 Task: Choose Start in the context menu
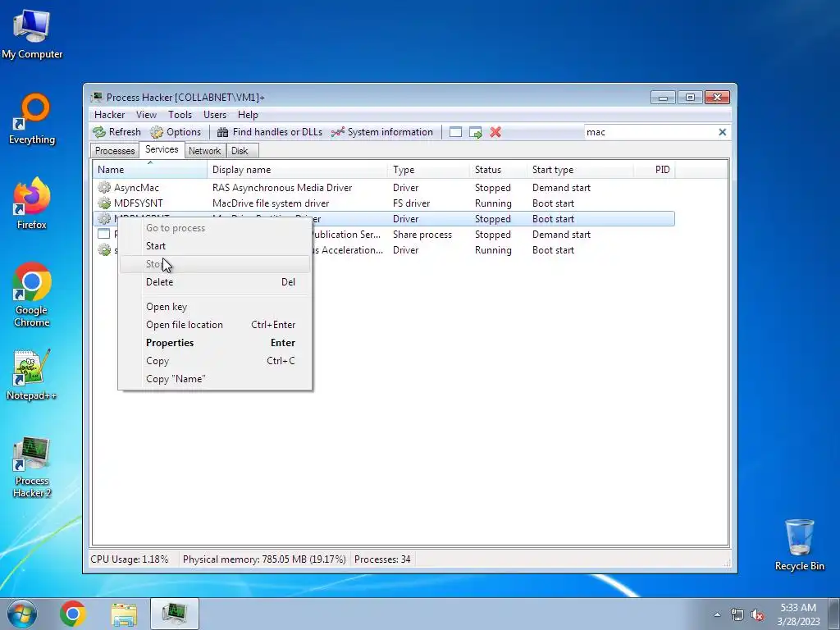(214, 246)
